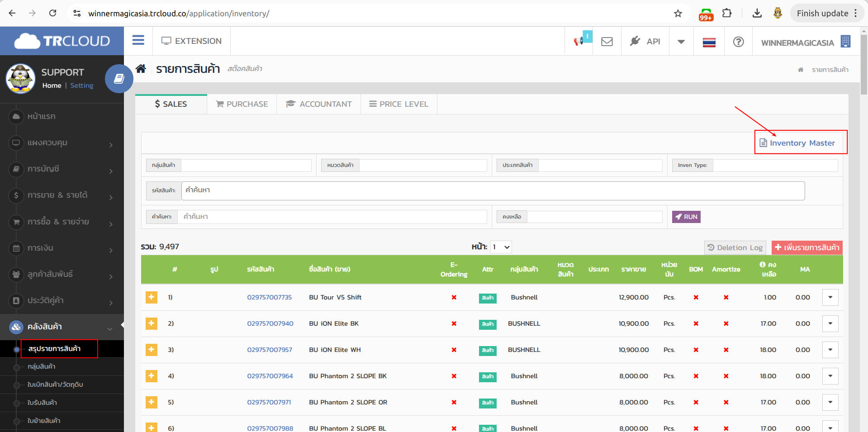Open browser downloads icon

tap(757, 13)
